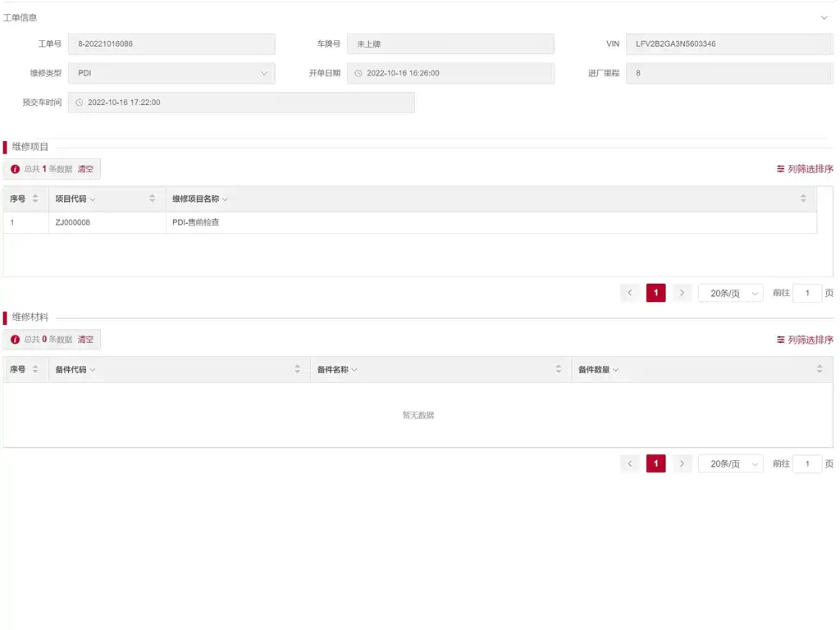Click the 开单日期 field 2022-10-16 16:26:00
The image size is (840, 630).
[450, 73]
